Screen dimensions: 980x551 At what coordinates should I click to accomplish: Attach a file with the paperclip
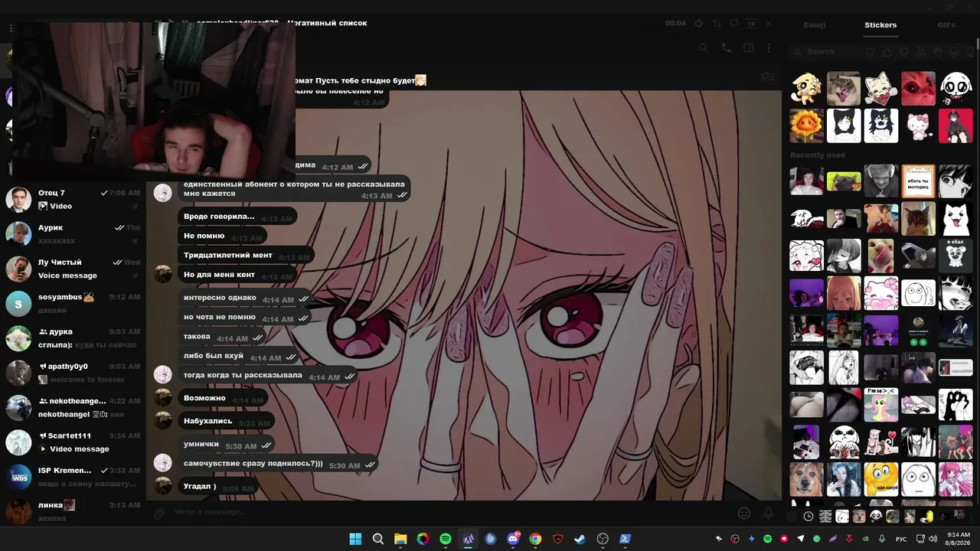[x=160, y=513]
